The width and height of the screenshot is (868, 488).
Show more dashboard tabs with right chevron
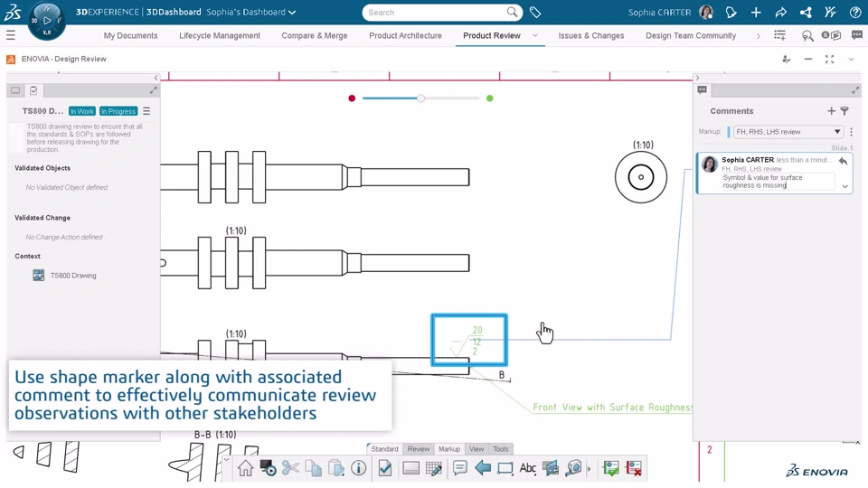758,35
